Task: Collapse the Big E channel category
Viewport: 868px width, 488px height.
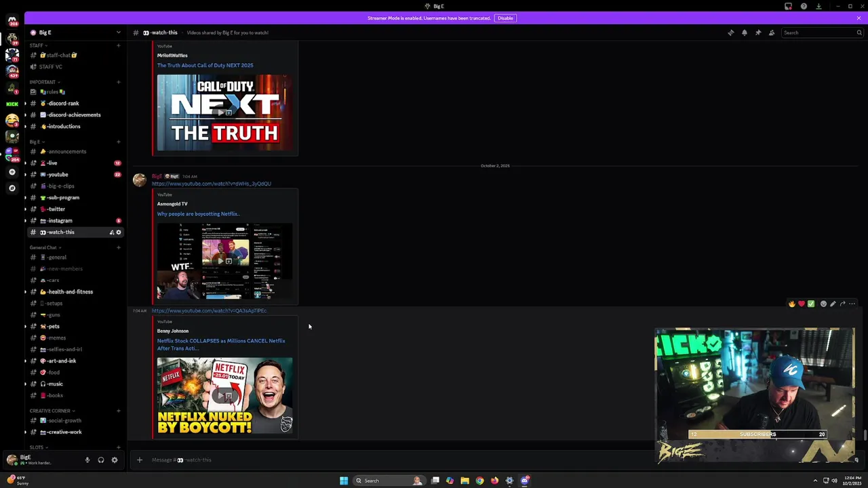Action: coord(37,142)
